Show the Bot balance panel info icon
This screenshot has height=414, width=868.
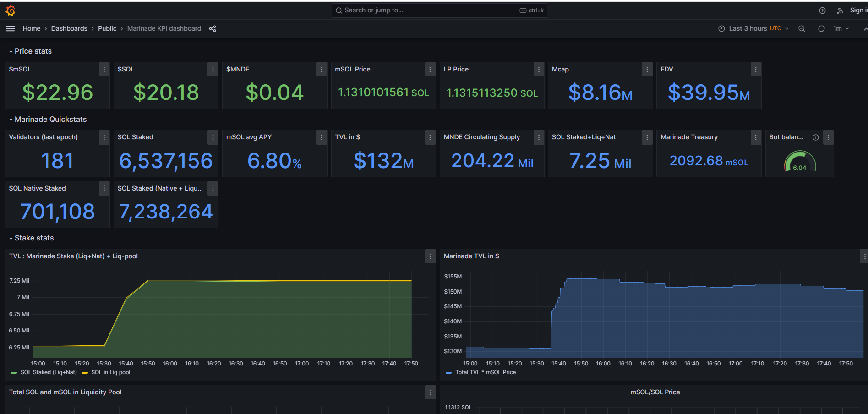(x=816, y=137)
